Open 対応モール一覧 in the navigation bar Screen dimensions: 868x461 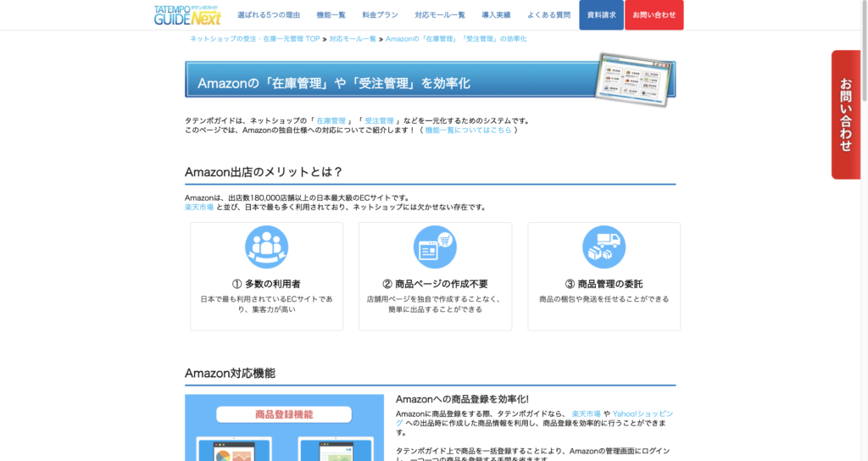tap(440, 15)
